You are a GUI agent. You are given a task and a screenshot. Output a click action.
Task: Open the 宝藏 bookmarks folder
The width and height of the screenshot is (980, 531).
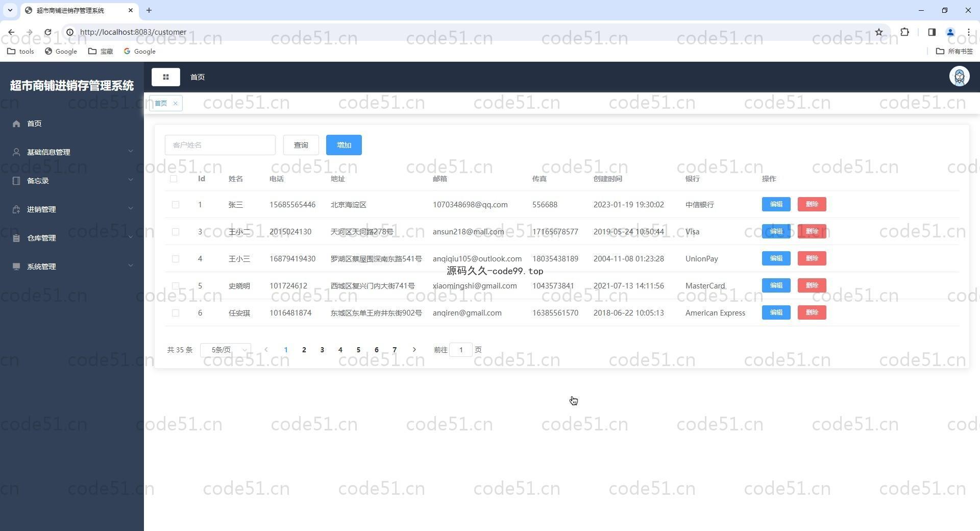coord(101,52)
